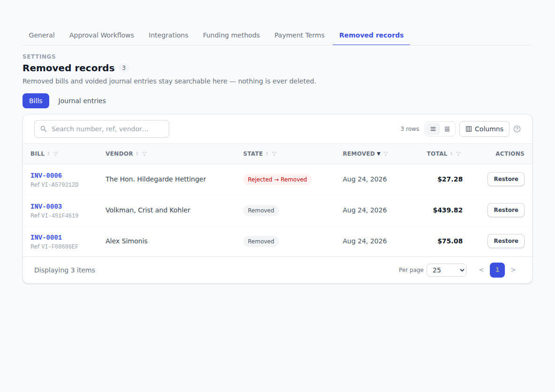The height and width of the screenshot is (392, 555).
Task: Select the Removed records tab
Action: click(371, 35)
